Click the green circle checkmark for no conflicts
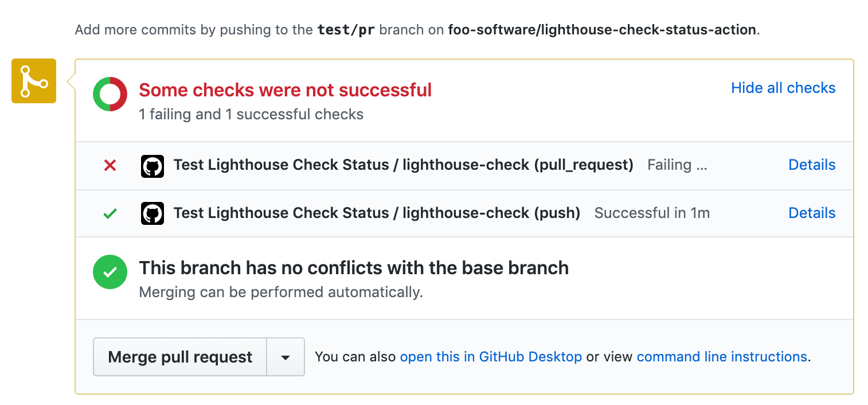 click(x=110, y=272)
